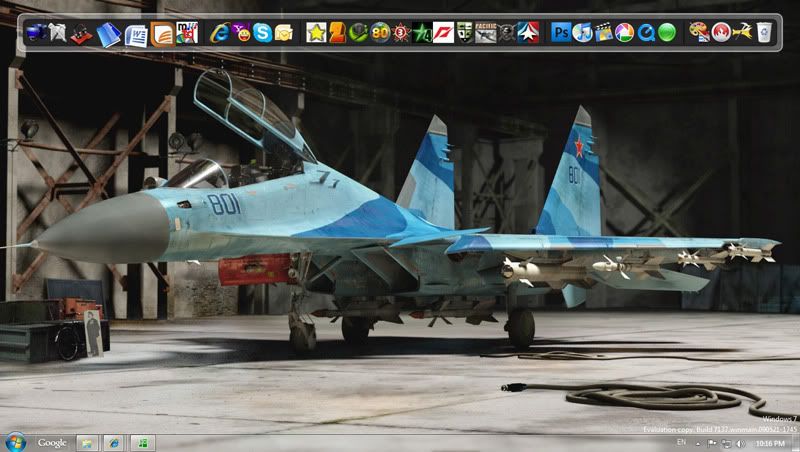Open the green app taskbar button
This screenshot has height=452, width=800.
tap(143, 443)
